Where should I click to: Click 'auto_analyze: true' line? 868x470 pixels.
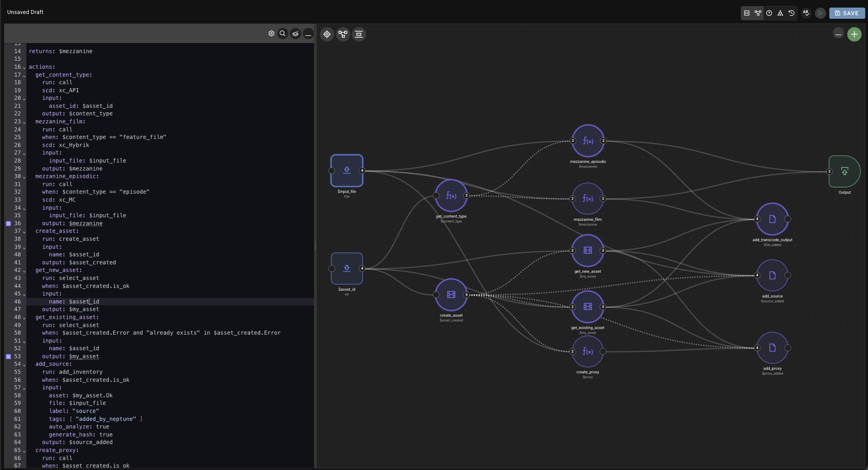79,426
